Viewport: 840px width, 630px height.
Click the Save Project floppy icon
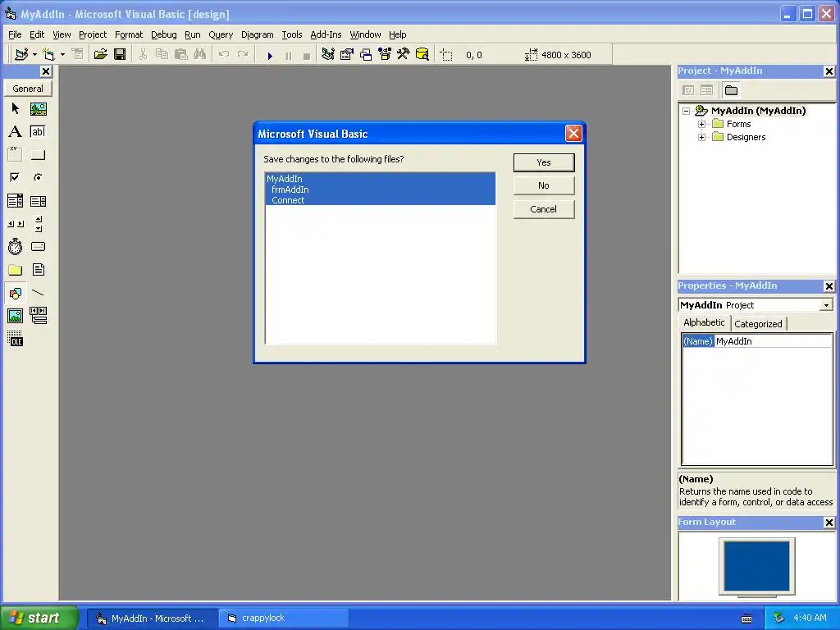[x=120, y=54]
